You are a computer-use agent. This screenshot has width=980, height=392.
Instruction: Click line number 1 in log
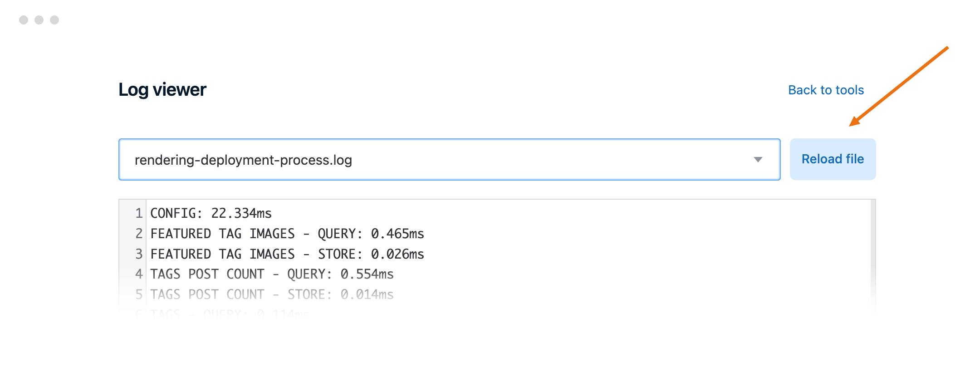pyautogui.click(x=137, y=213)
